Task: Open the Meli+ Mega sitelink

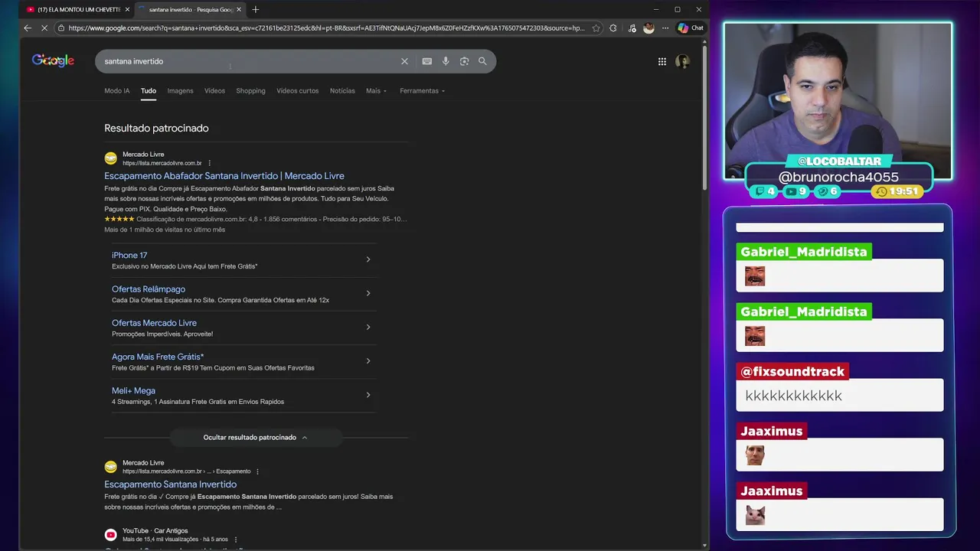Action: pyautogui.click(x=133, y=390)
